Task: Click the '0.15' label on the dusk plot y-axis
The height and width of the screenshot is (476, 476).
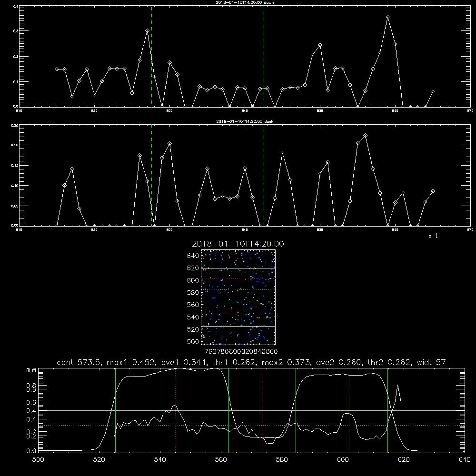Action: (15, 166)
